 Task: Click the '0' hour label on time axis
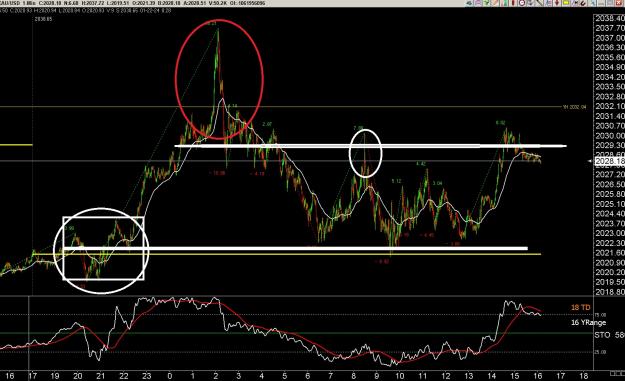(x=170, y=376)
